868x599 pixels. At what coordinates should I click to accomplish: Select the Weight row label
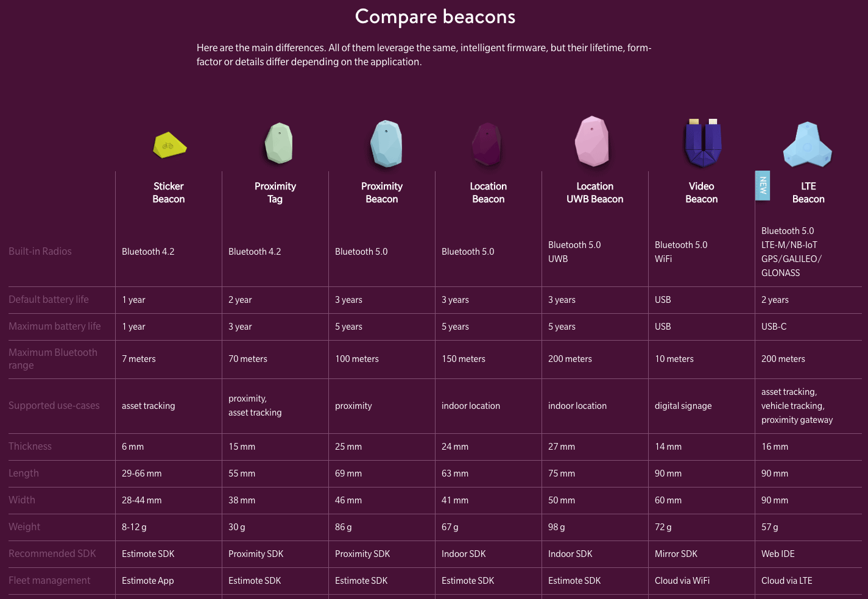(x=24, y=526)
